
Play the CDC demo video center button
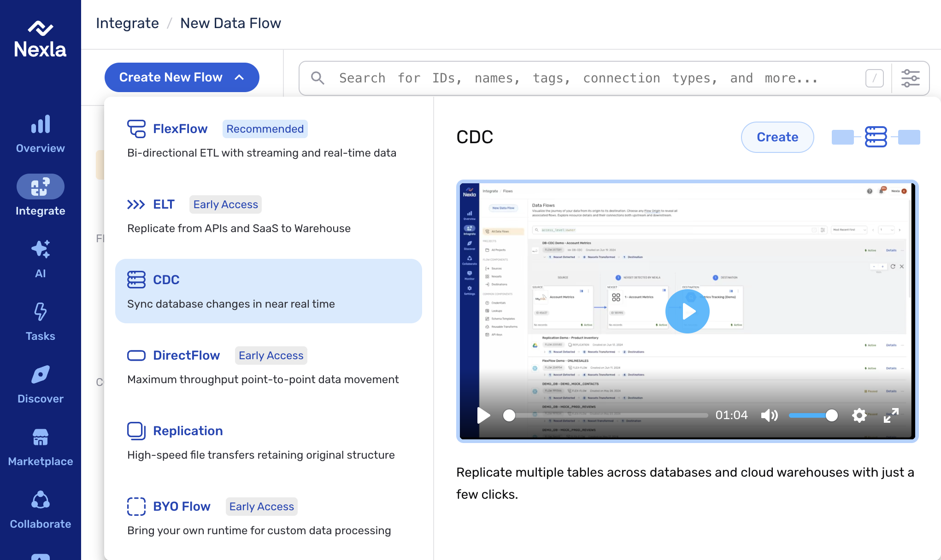(x=688, y=311)
